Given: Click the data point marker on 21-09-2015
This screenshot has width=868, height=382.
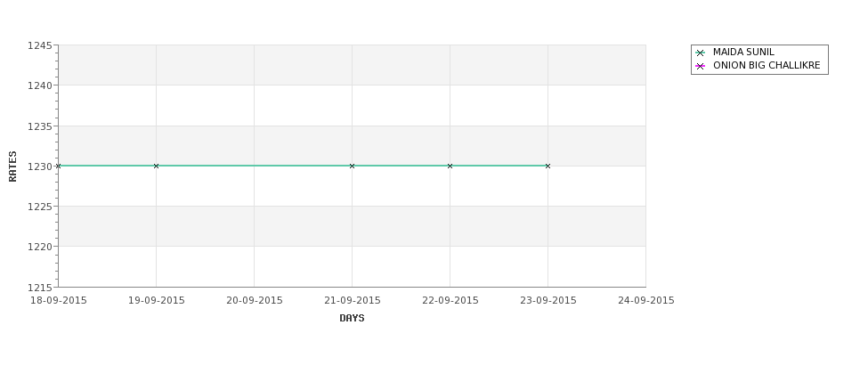Looking at the screenshot, I should [352, 167].
